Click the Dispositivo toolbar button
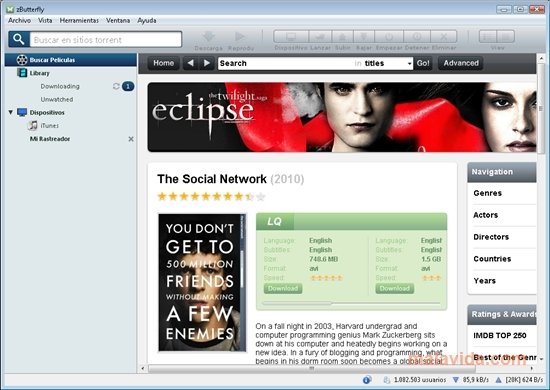The width and height of the screenshot is (550, 390). pos(291,36)
